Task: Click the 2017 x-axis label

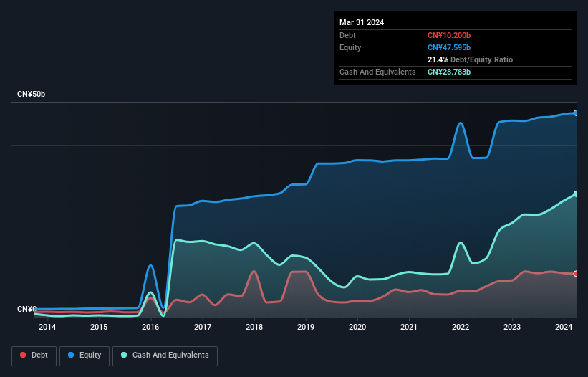Action: tap(203, 327)
